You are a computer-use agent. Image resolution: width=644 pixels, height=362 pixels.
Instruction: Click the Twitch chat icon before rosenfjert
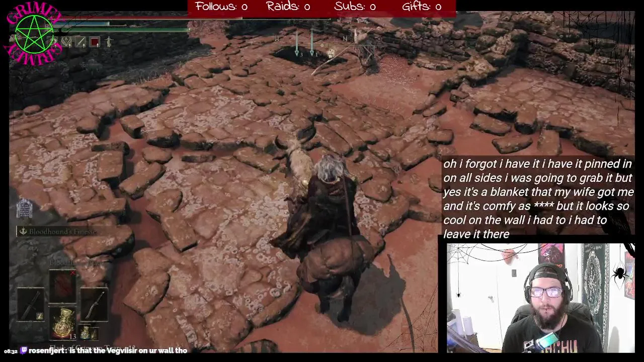click(x=23, y=350)
